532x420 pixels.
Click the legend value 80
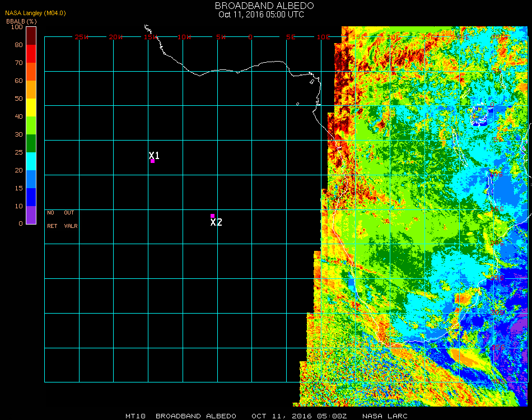coord(18,45)
